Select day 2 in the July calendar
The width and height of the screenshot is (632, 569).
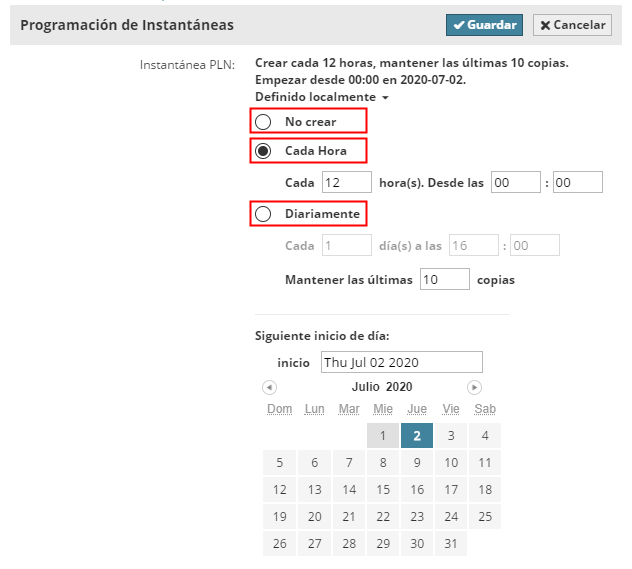point(417,435)
